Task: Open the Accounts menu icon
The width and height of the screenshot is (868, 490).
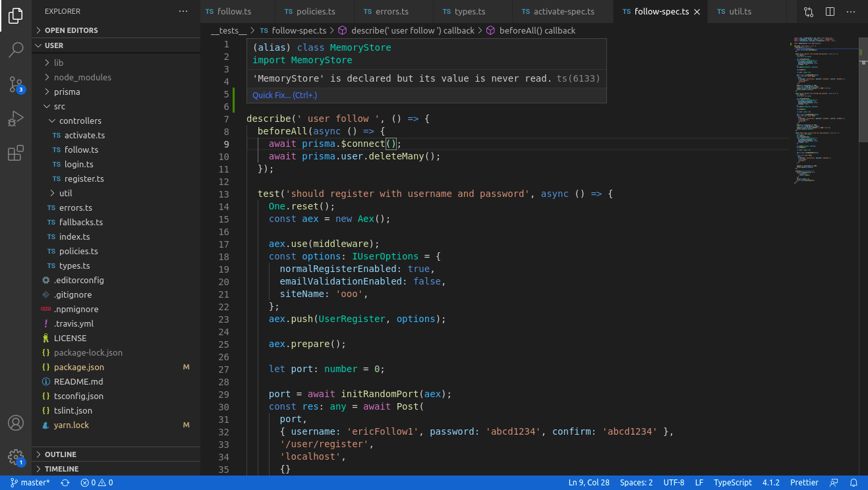Action: click(x=16, y=423)
